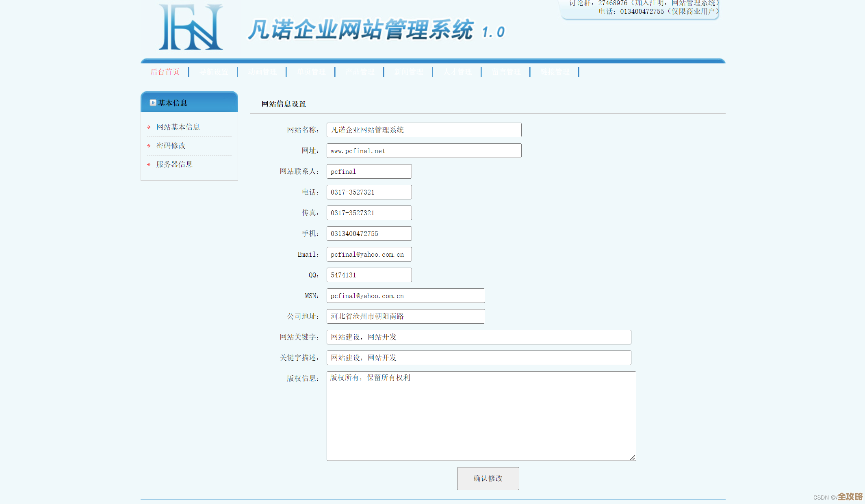
Task: Open 导航设置 menu item
Action: pyautogui.click(x=213, y=72)
